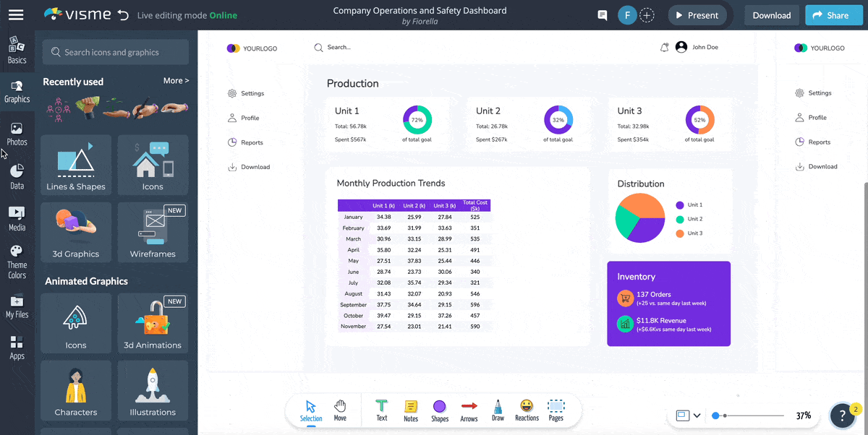Click the Search icons and graphics field
Screen dimensions: 868x435
116,52
